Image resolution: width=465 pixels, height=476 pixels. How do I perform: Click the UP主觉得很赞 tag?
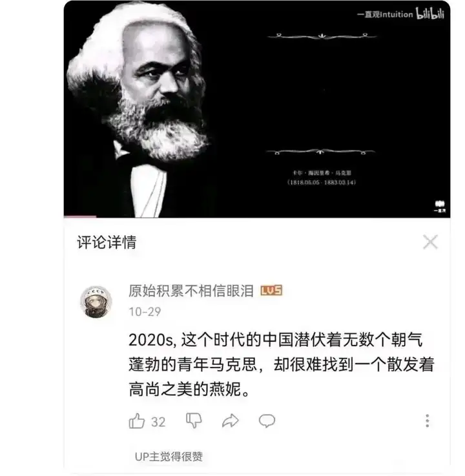(169, 457)
